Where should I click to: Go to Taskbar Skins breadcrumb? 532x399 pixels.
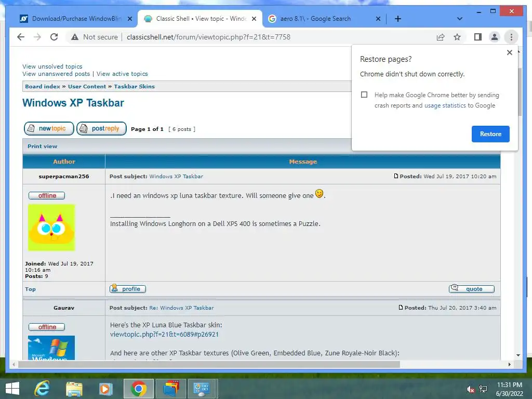pos(134,87)
